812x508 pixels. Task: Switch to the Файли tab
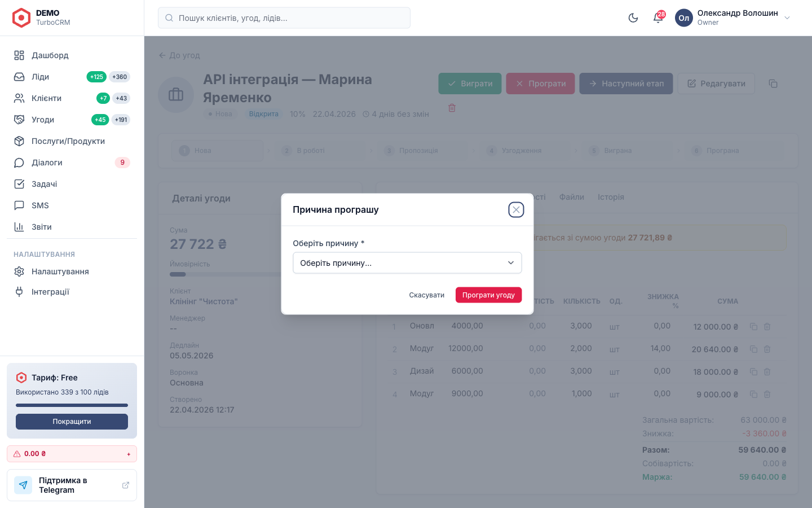coord(572,197)
